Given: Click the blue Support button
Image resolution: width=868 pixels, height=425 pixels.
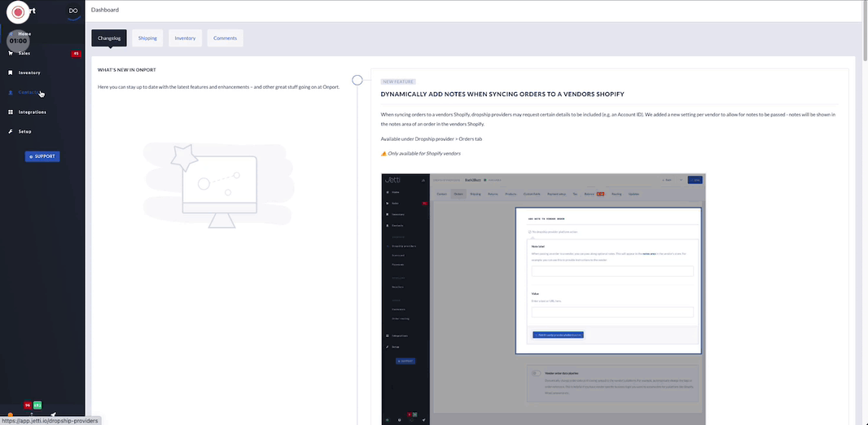Looking at the screenshot, I should pyautogui.click(x=42, y=156).
